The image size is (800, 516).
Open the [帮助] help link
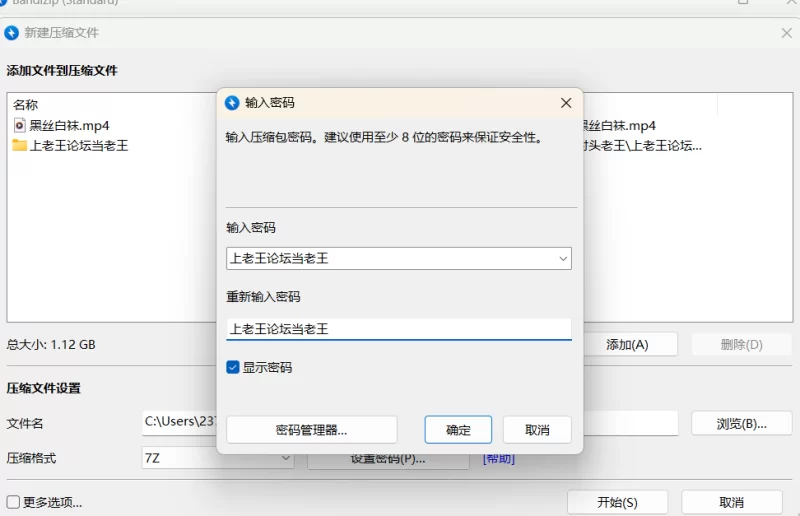click(x=499, y=458)
